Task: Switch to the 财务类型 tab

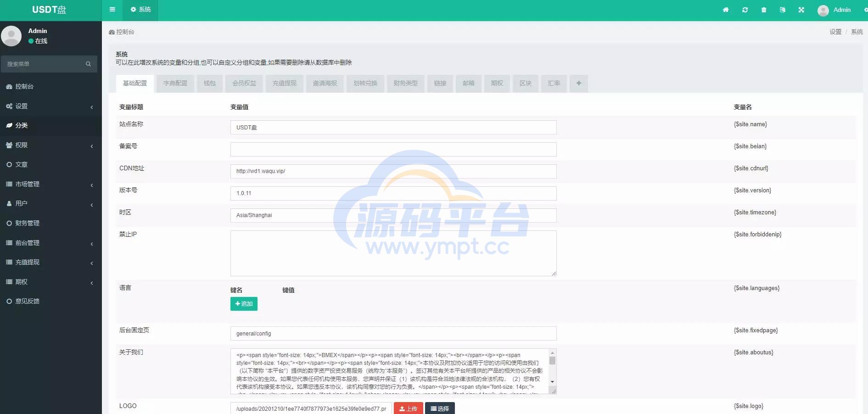Action: tap(406, 84)
